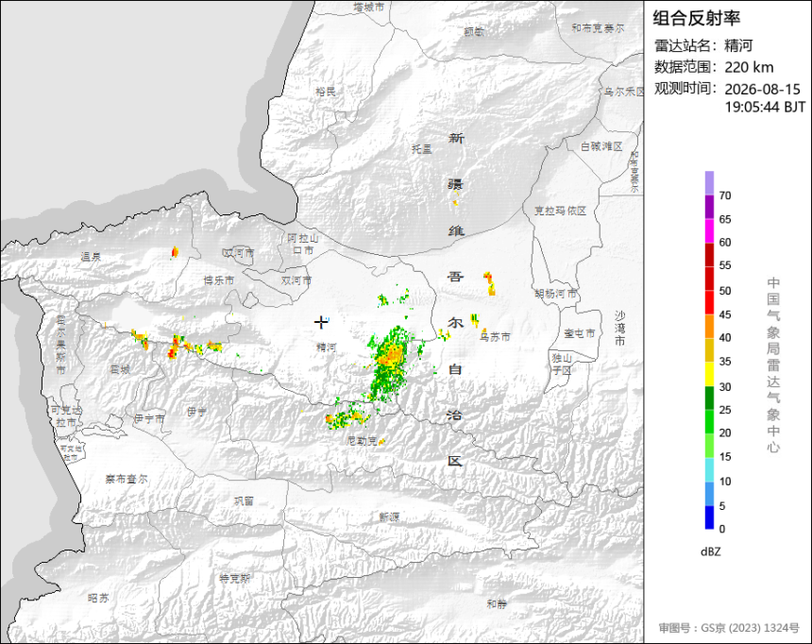Click the 尼勒克 county label
This screenshot has height=644, width=812.
coord(362,441)
